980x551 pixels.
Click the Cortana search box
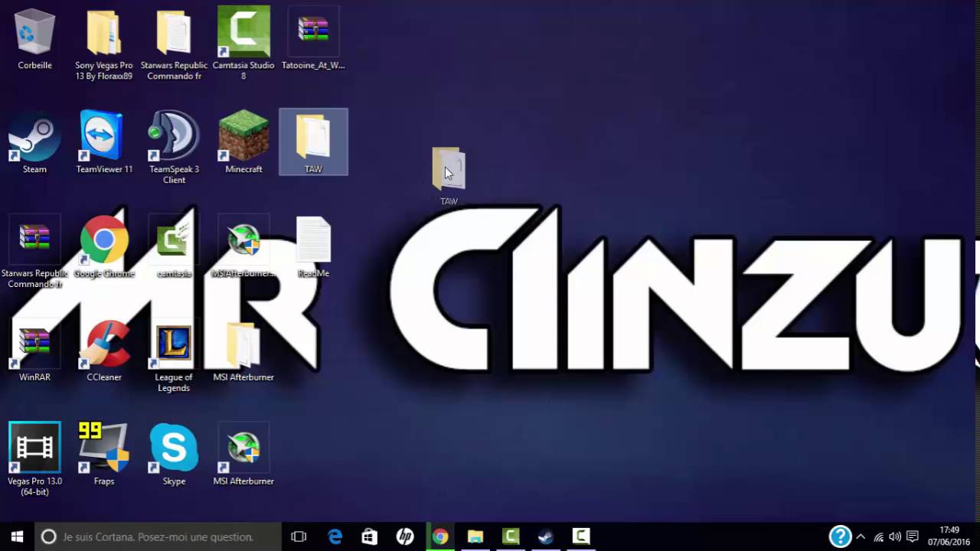158,536
